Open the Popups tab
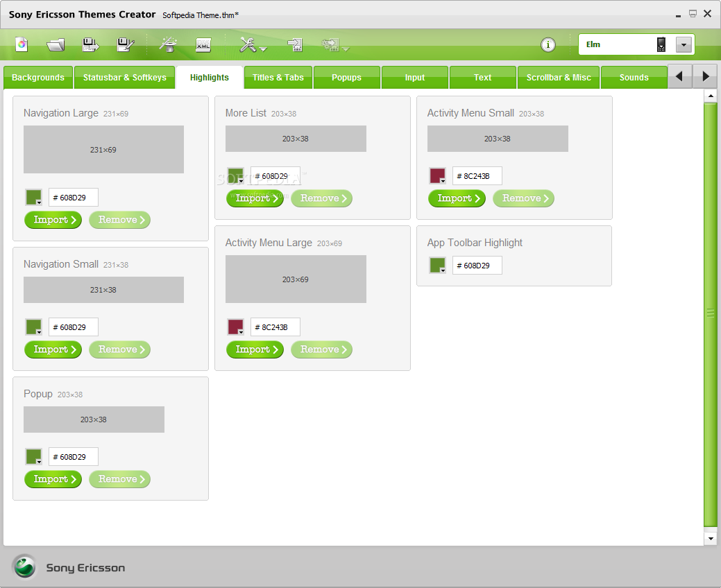The image size is (721, 588). click(x=347, y=77)
